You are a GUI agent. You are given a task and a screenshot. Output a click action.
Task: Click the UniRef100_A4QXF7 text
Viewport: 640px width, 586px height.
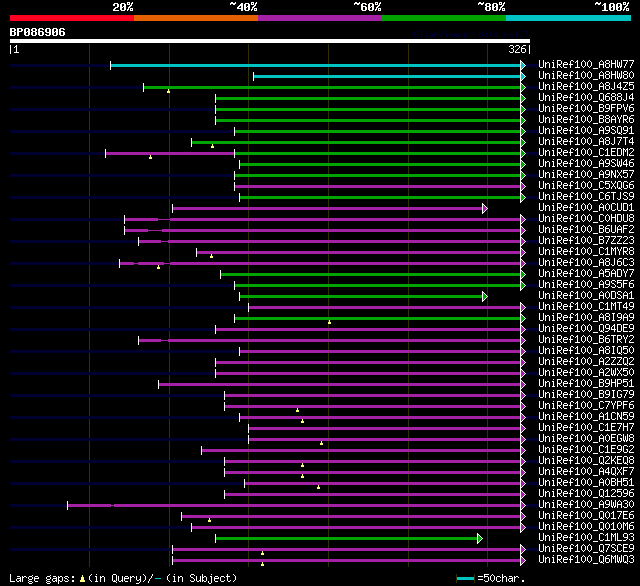(586, 472)
